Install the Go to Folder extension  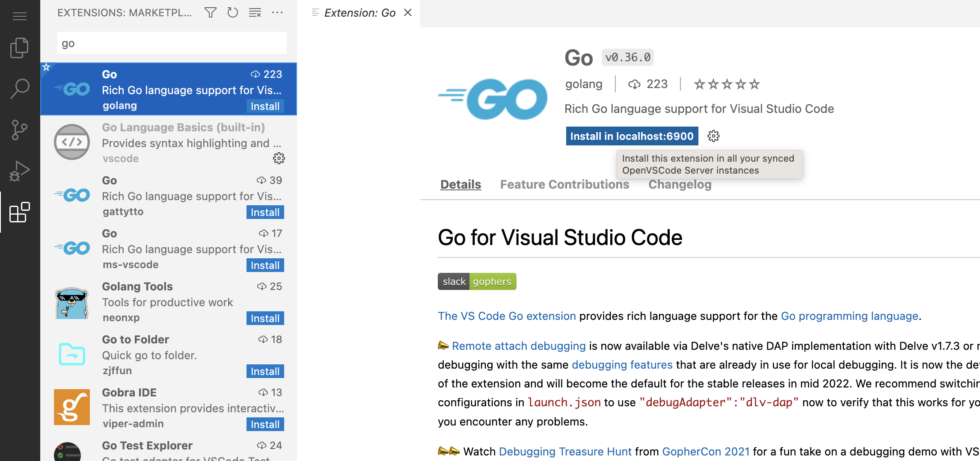(265, 371)
